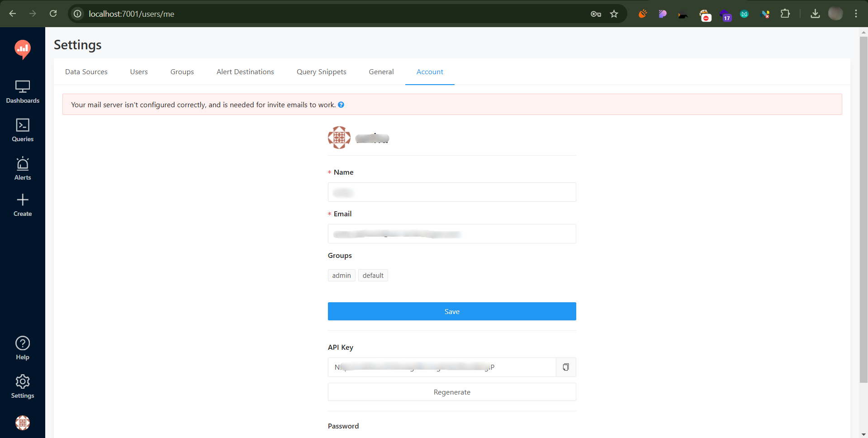
Task: Open Settings from the sidebar gear
Action: coord(23,386)
